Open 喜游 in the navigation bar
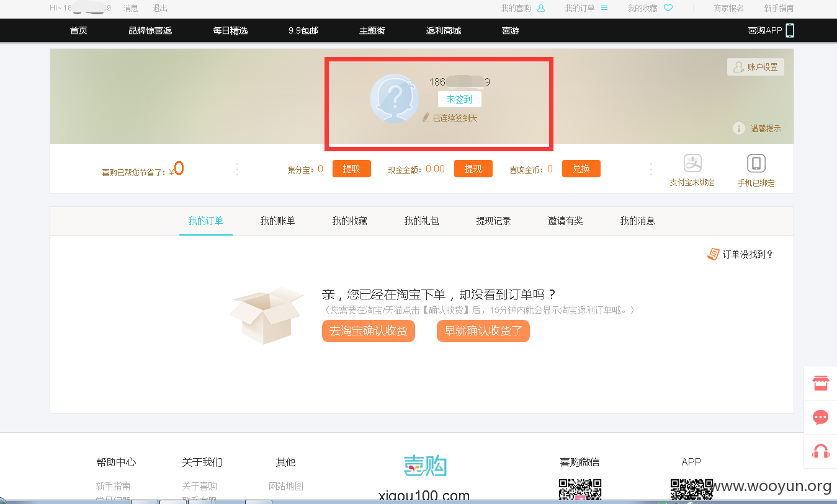Viewport: 837px width, 504px height. coord(510,30)
